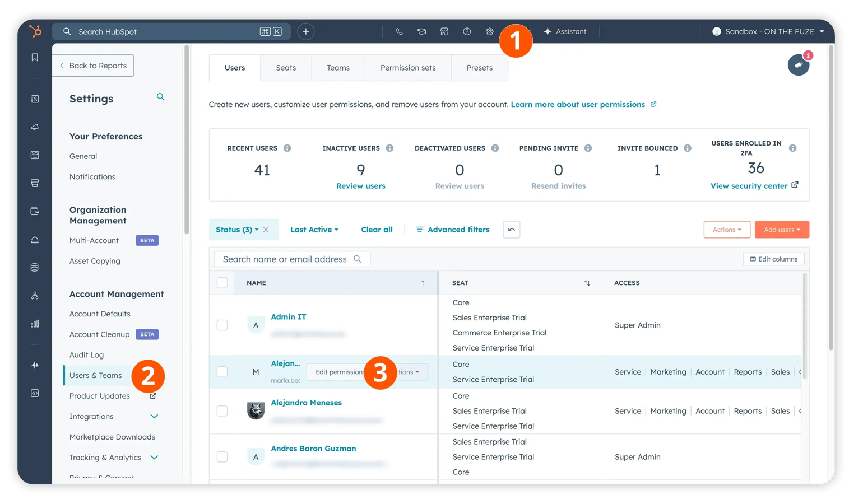Open the Status (3) filter dropdown
This screenshot has height=504, width=863.
(237, 230)
